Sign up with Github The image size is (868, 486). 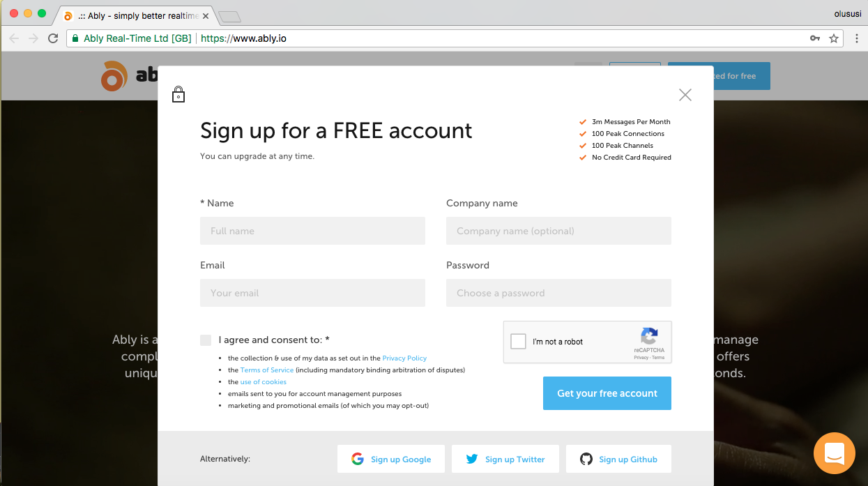point(618,459)
